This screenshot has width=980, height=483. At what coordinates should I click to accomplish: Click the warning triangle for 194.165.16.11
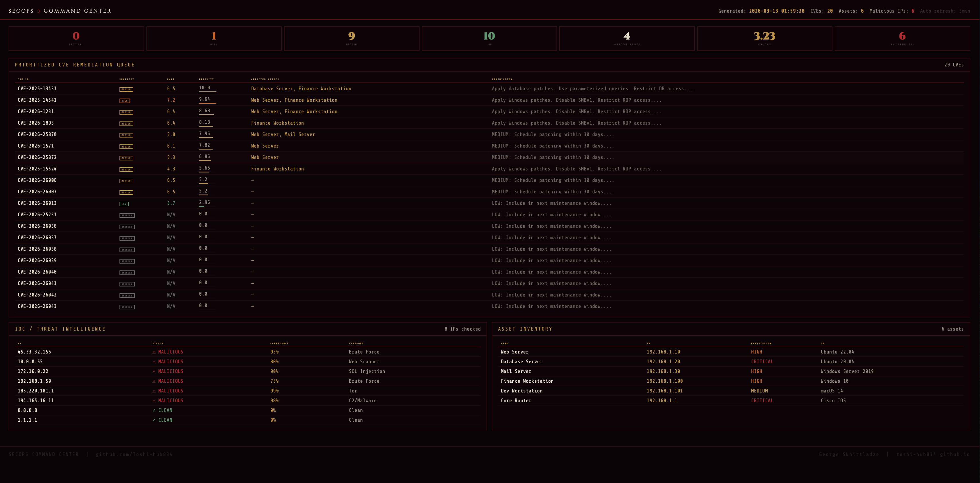tap(154, 401)
